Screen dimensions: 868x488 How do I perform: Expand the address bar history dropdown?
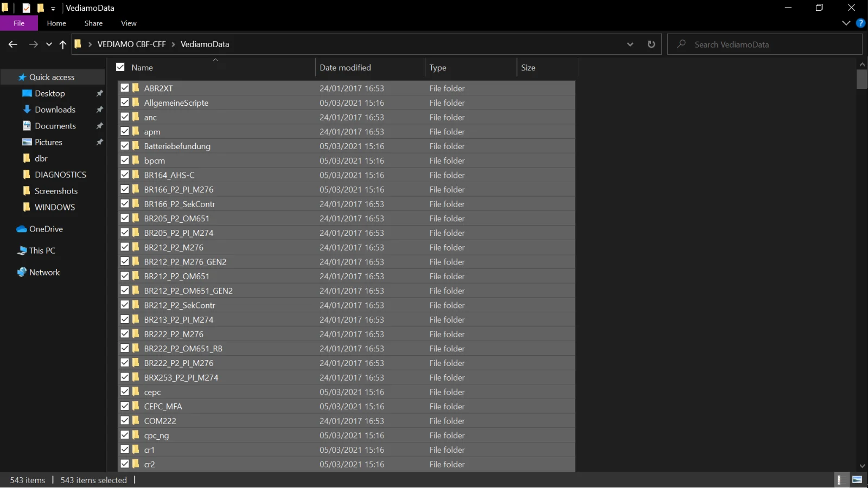pos(630,44)
